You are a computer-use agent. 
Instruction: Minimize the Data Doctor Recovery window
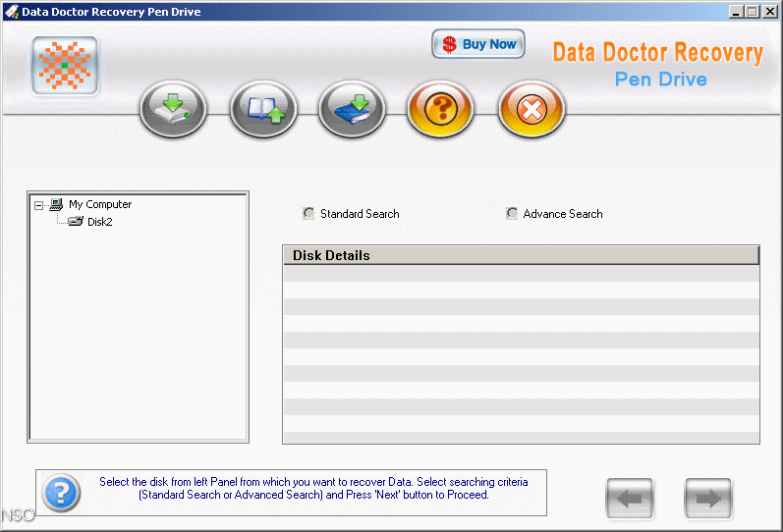(x=735, y=12)
